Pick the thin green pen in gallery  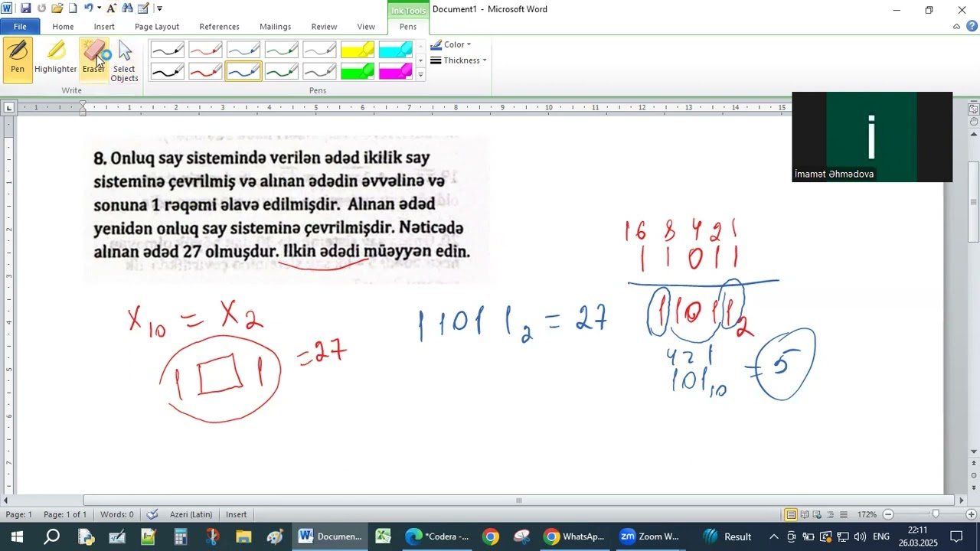coord(282,51)
